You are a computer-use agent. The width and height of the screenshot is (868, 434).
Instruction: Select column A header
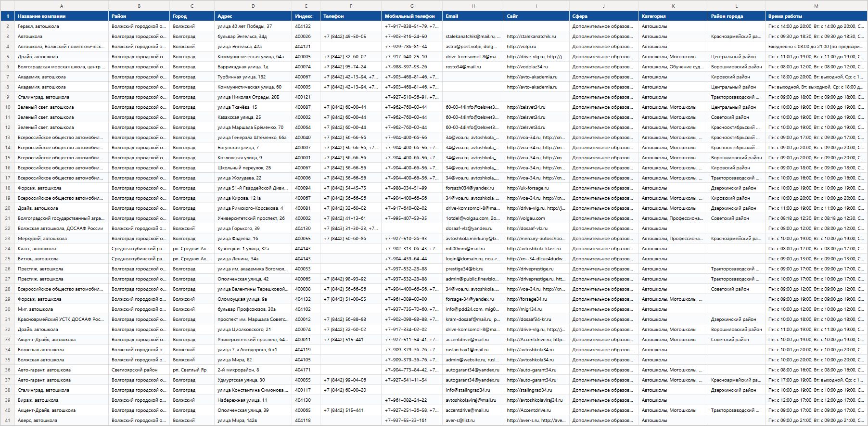[62, 6]
